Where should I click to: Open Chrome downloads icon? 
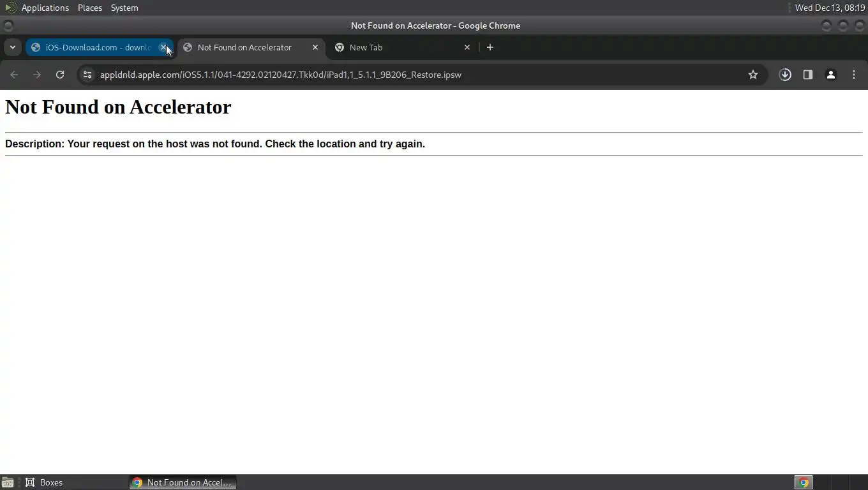pos(785,75)
